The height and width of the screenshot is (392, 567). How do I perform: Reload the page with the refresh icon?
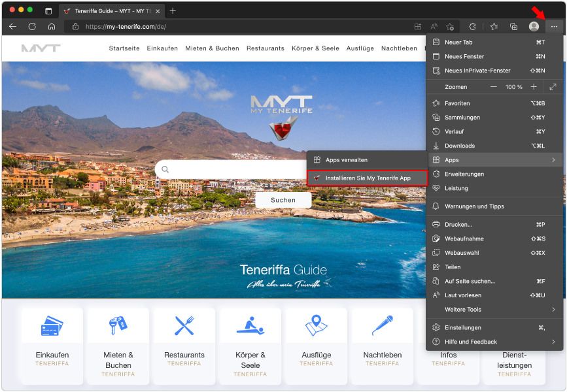click(x=31, y=26)
